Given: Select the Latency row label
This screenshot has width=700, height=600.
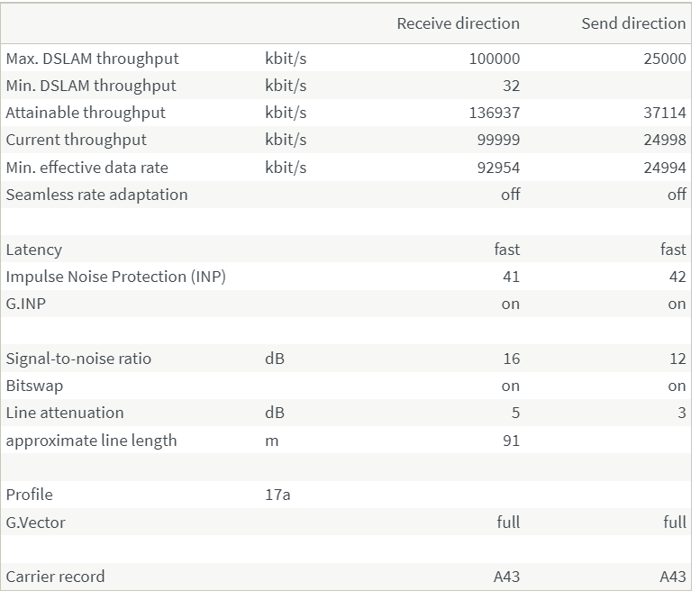Looking at the screenshot, I should [33, 250].
